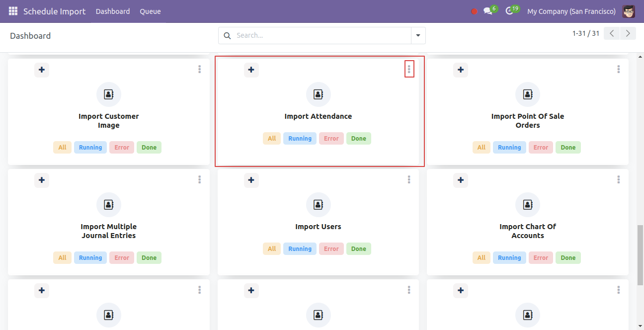Click plus icon on Import Customer Image card

42,70
